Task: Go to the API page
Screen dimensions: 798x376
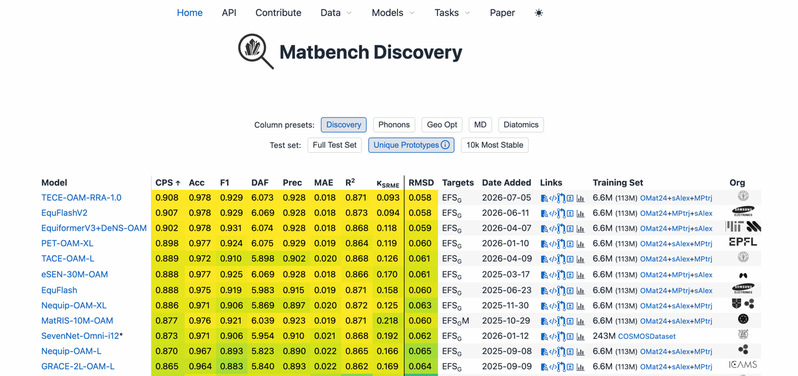Action: [x=229, y=13]
